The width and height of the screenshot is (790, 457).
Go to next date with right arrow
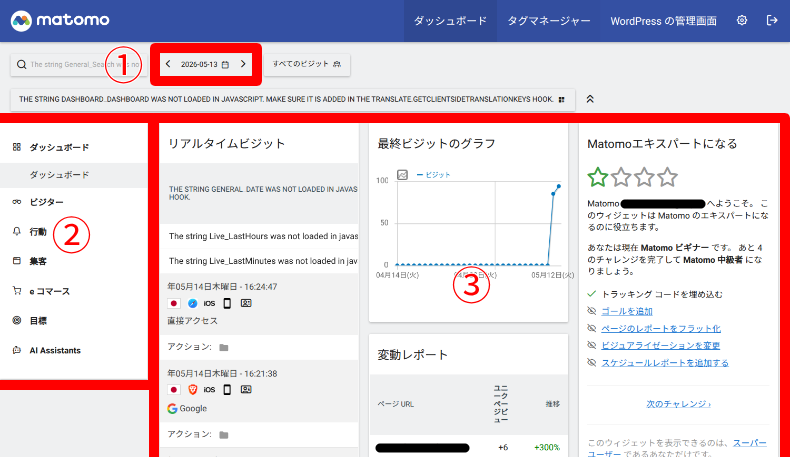pyautogui.click(x=243, y=64)
